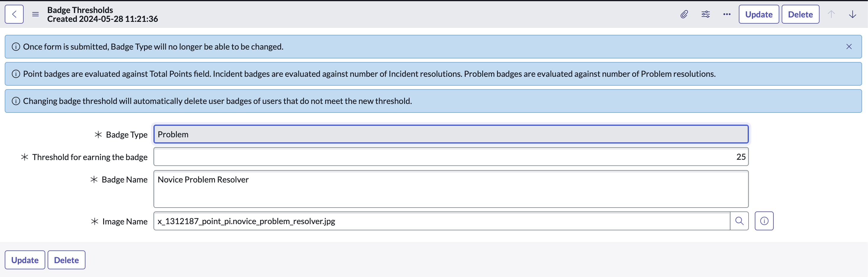Image resolution: width=868 pixels, height=277 pixels.
Task: Go to previous record with up arrow
Action: click(831, 14)
